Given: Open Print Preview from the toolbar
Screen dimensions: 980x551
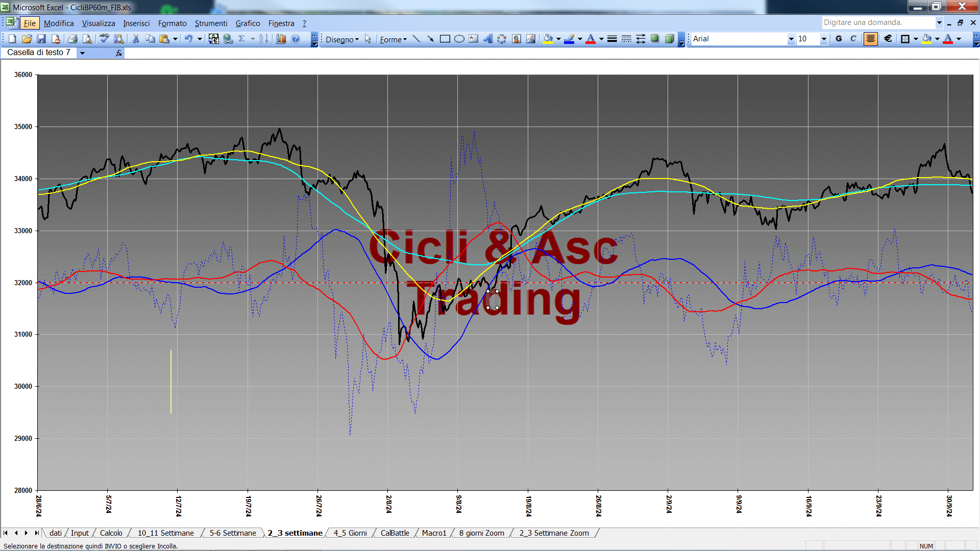Looking at the screenshot, I should click(87, 39).
